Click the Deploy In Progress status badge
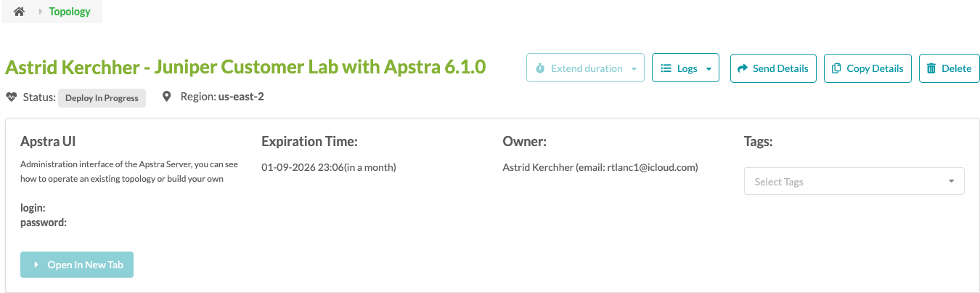 102,98
